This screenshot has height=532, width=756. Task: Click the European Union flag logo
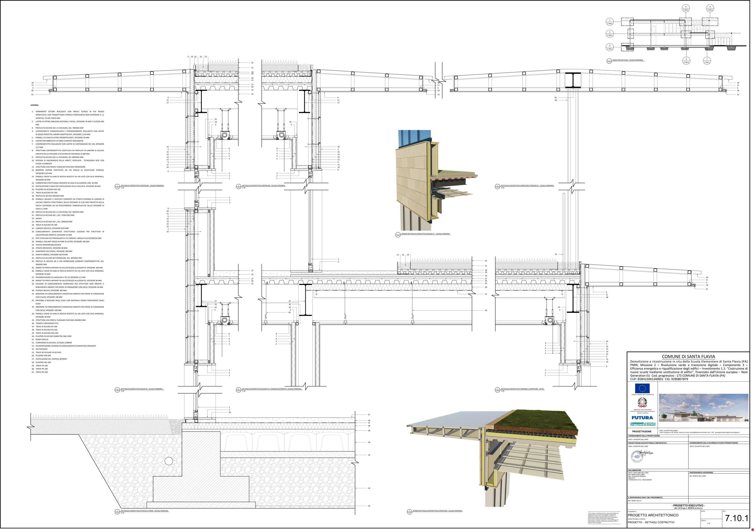click(642, 389)
